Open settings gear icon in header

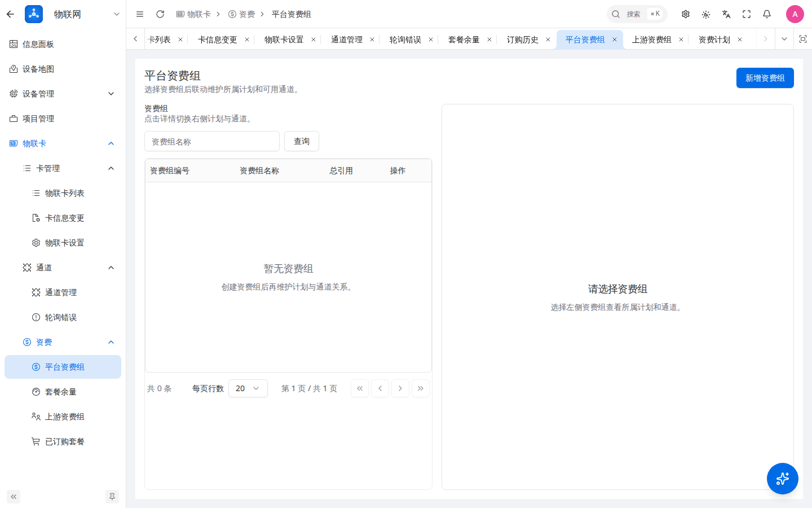click(x=686, y=14)
